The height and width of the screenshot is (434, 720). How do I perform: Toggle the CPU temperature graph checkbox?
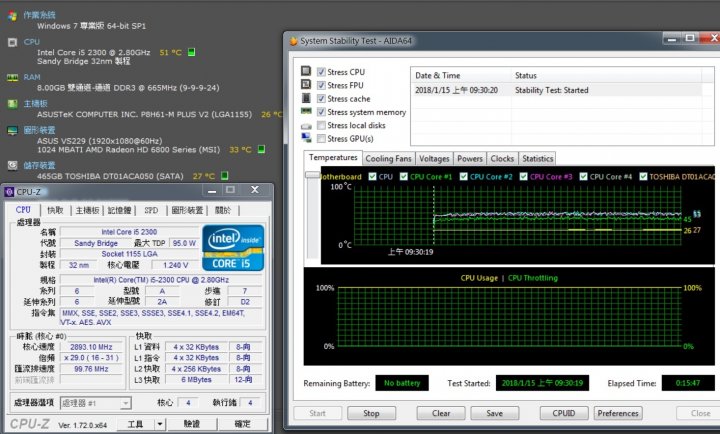click(372, 176)
